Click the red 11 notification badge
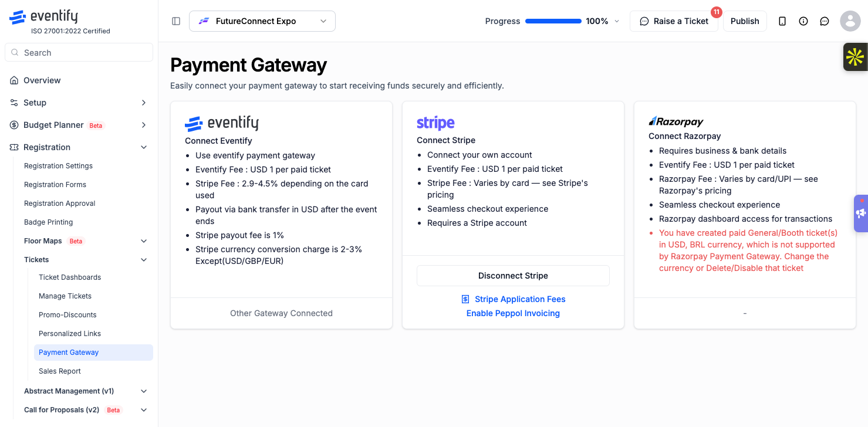This screenshot has height=427, width=868. [x=716, y=12]
